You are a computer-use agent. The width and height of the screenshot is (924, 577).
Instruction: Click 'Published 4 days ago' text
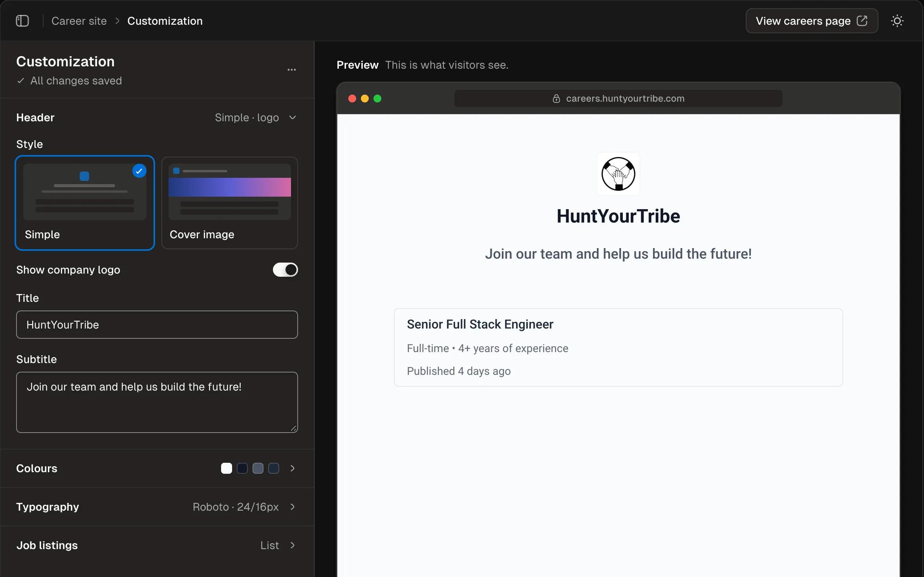[x=459, y=371]
